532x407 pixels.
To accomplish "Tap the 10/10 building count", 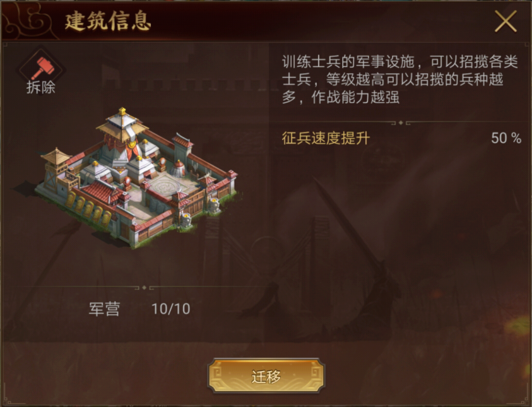I will [x=170, y=309].
